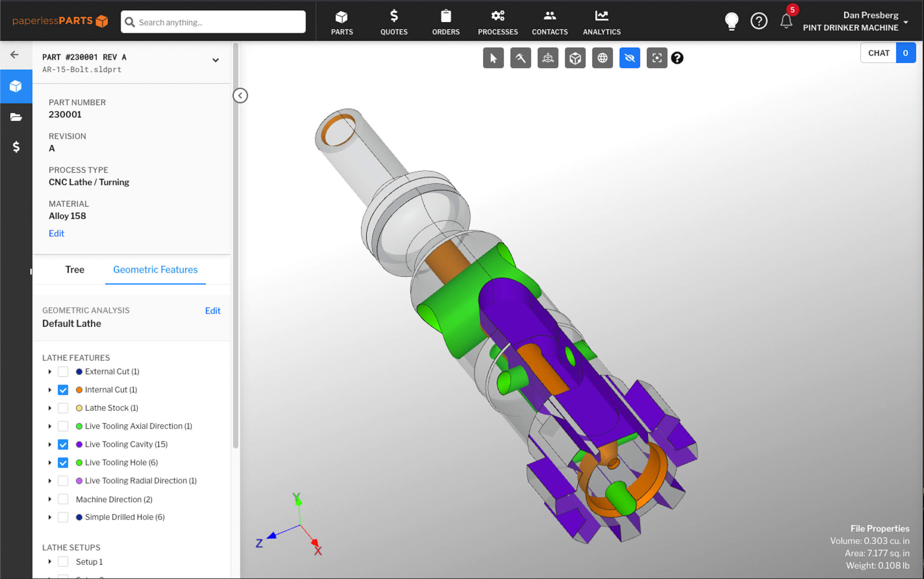Enable the Simple Drilled Hole checkbox
924x579 pixels.
(x=63, y=517)
